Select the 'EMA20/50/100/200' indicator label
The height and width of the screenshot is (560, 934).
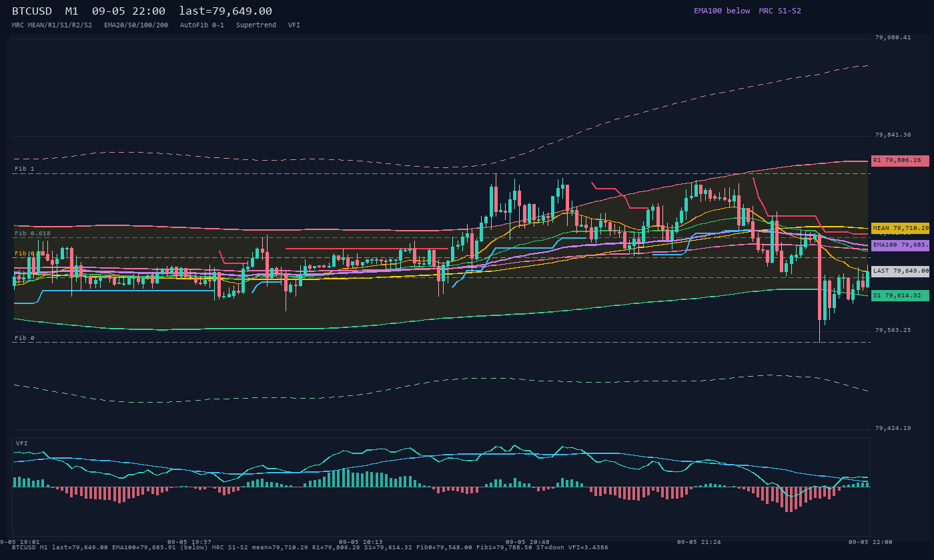coord(136,25)
